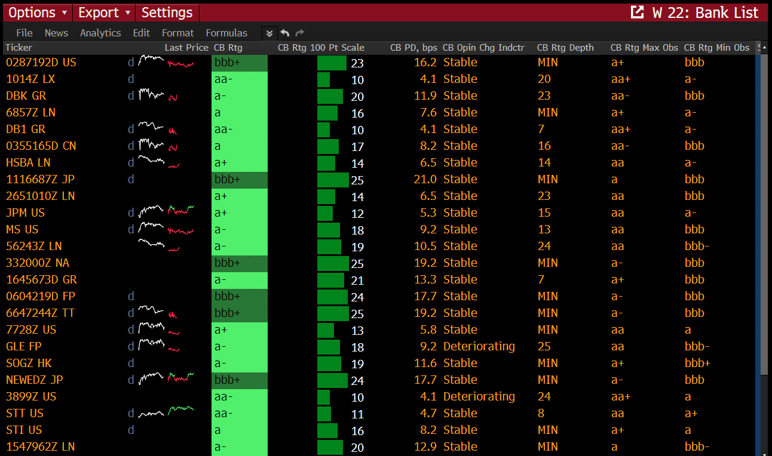772x456 pixels.
Task: Click the STT US price sparkline chart
Action: click(x=166, y=412)
